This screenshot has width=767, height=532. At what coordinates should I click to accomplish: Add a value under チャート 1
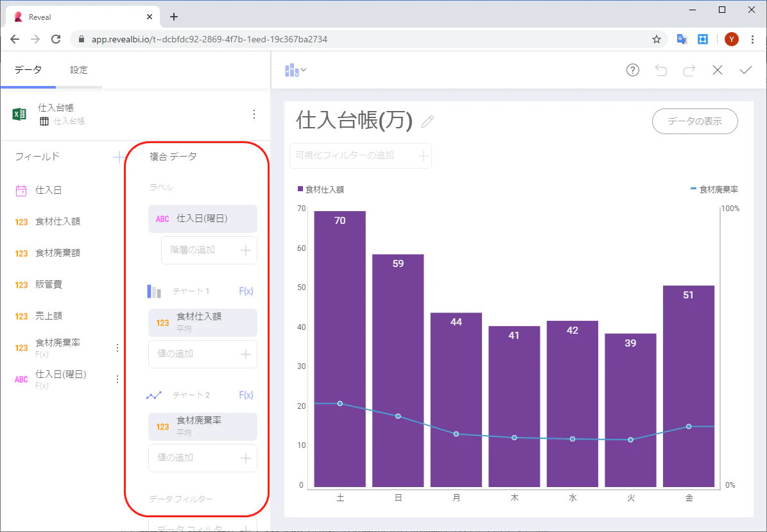click(x=203, y=354)
